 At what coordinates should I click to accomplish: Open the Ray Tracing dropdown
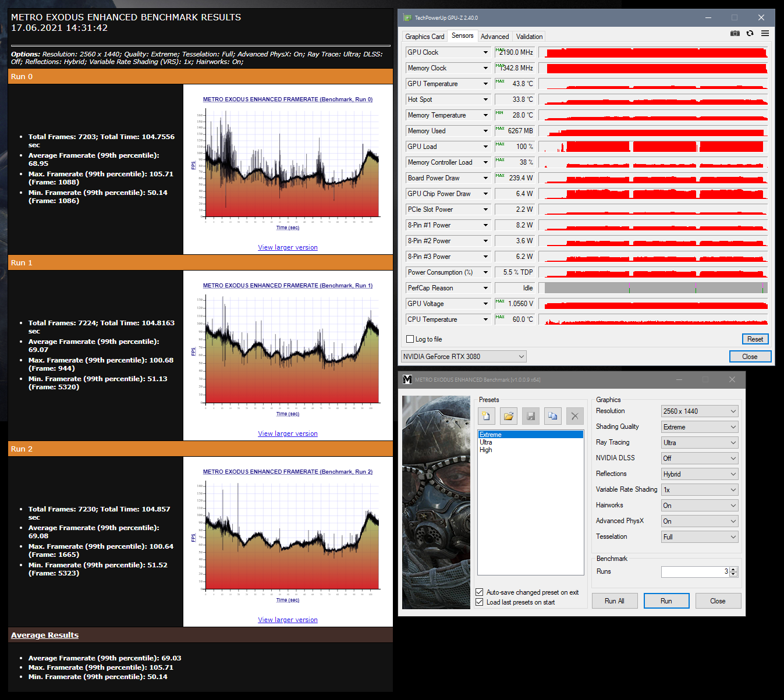tap(700, 443)
